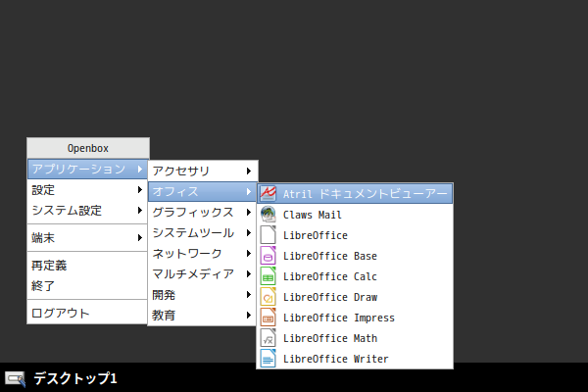Click the Atril document viewer icon

269,193
